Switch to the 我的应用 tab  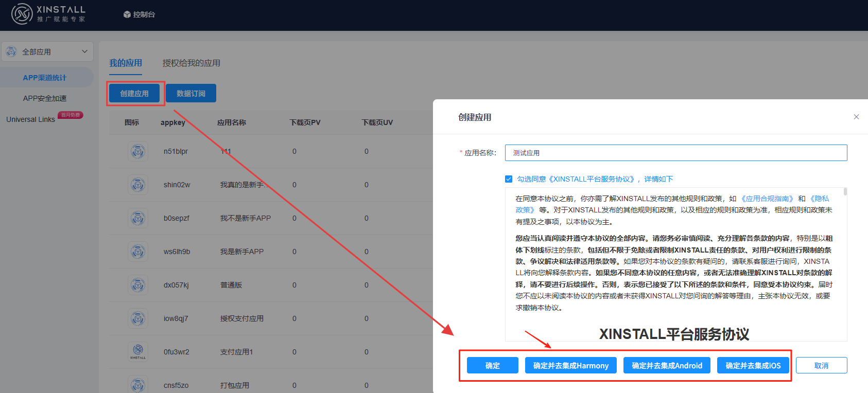point(126,63)
